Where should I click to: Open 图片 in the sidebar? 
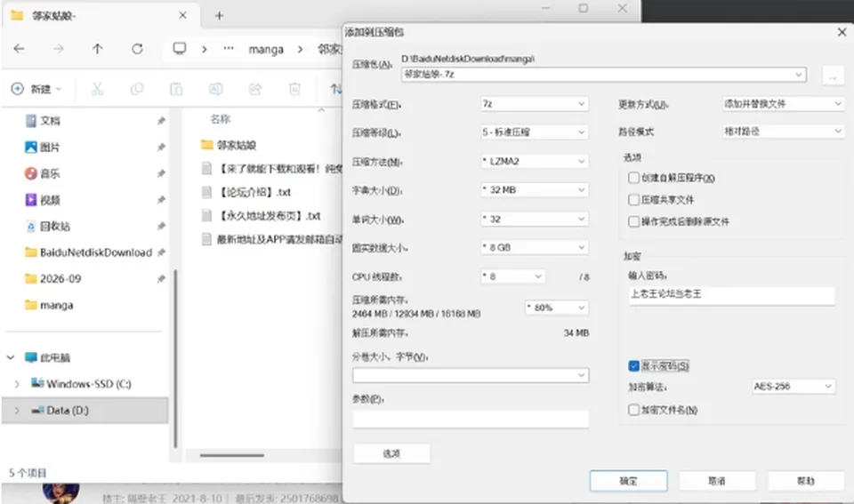point(50,147)
